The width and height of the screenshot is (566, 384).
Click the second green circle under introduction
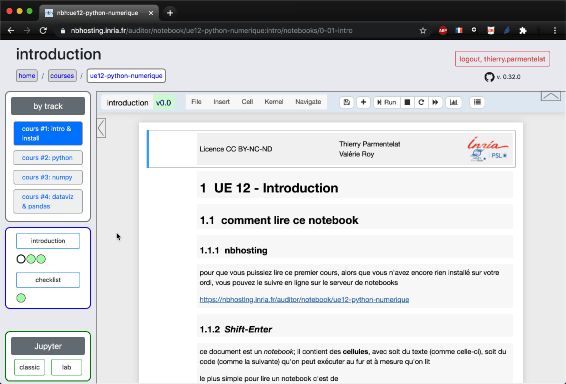[31, 259]
